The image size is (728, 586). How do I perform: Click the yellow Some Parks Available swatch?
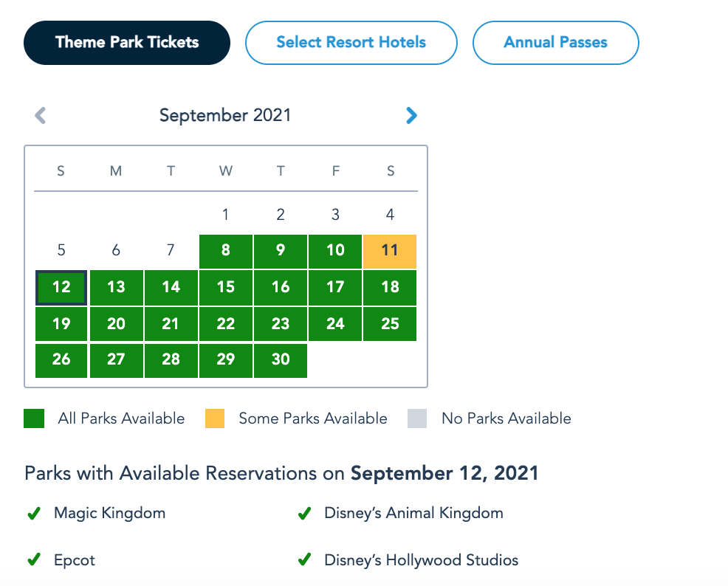click(x=215, y=419)
